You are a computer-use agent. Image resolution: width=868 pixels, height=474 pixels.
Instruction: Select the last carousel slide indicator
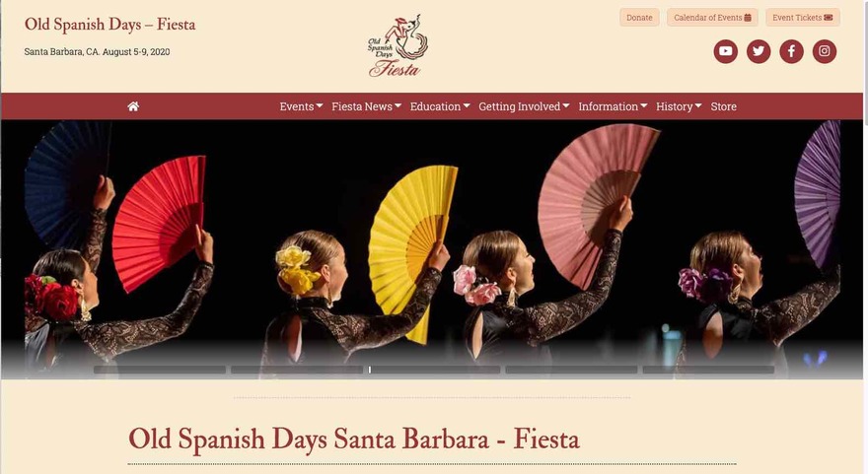pos(708,370)
